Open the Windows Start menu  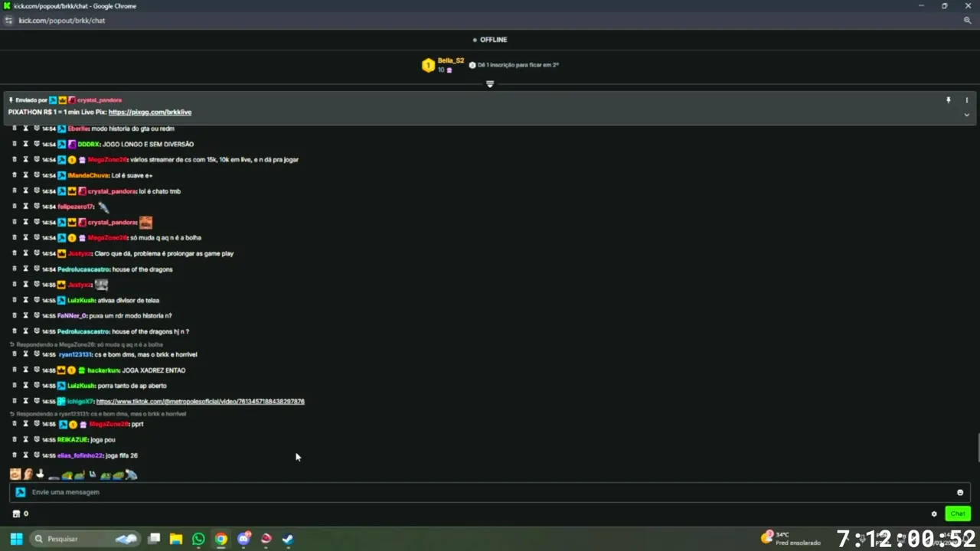[x=16, y=539]
